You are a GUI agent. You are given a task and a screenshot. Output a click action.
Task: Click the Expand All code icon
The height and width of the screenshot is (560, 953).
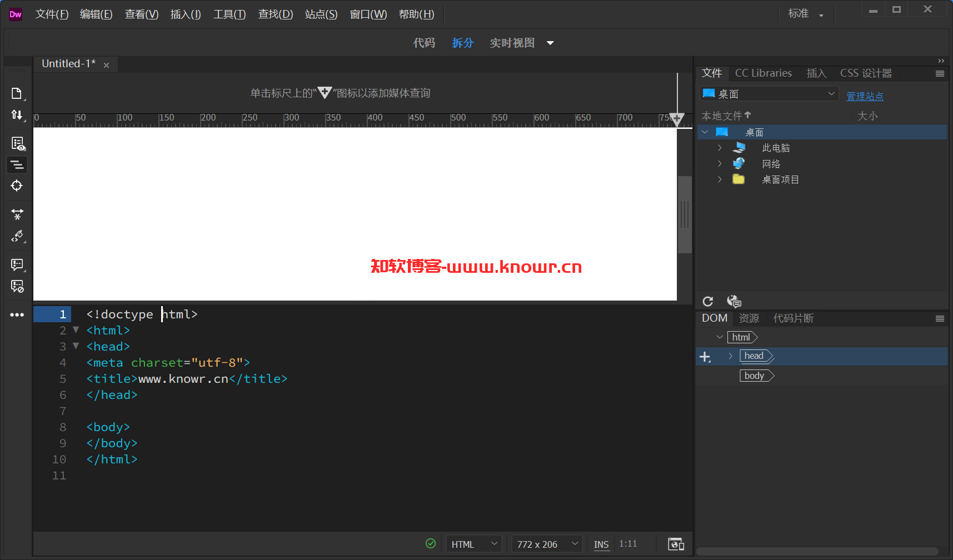click(17, 214)
